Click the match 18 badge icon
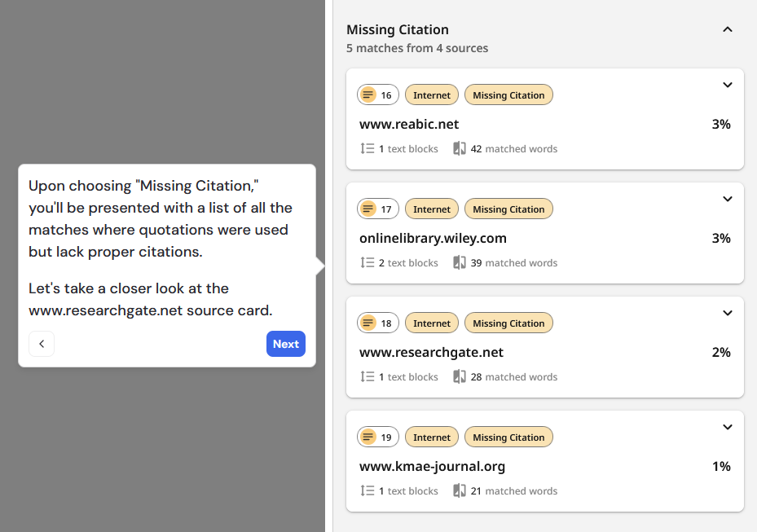 pyautogui.click(x=369, y=323)
